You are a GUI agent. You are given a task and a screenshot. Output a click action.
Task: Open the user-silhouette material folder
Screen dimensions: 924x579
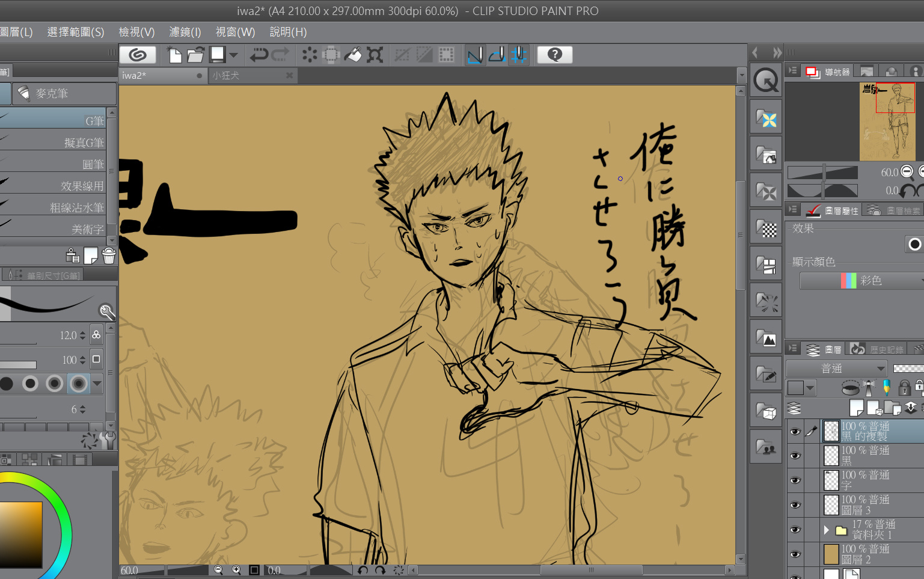point(766,447)
